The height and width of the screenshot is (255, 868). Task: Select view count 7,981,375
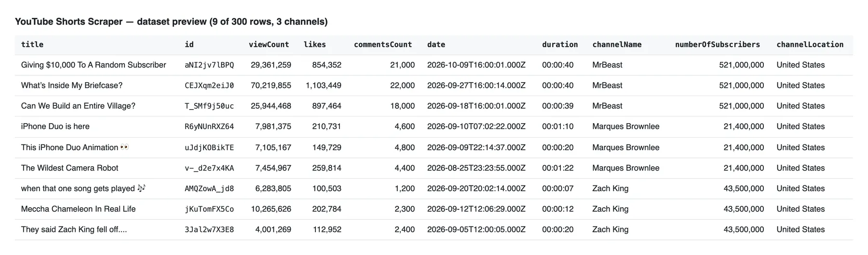[x=273, y=127]
